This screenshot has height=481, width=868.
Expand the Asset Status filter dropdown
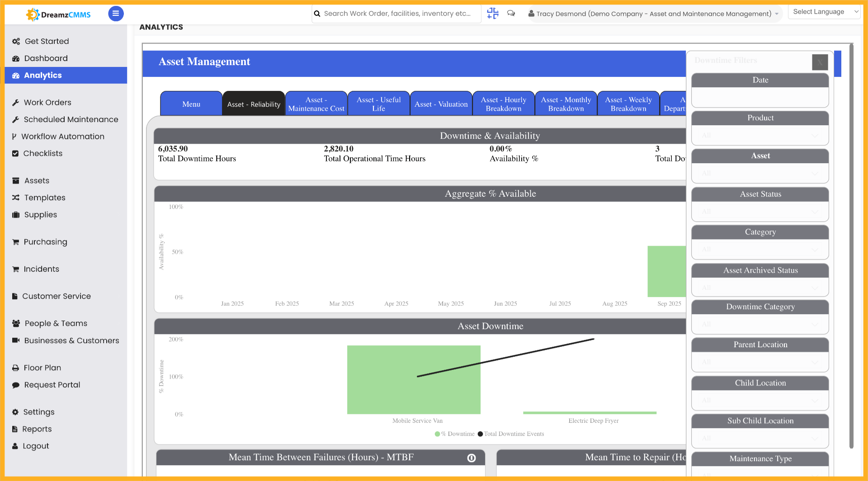coord(760,211)
